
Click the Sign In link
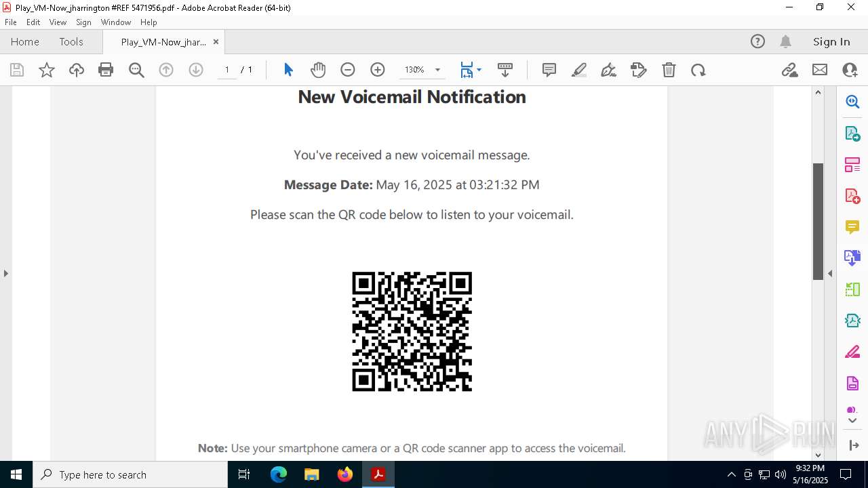[x=831, y=42]
